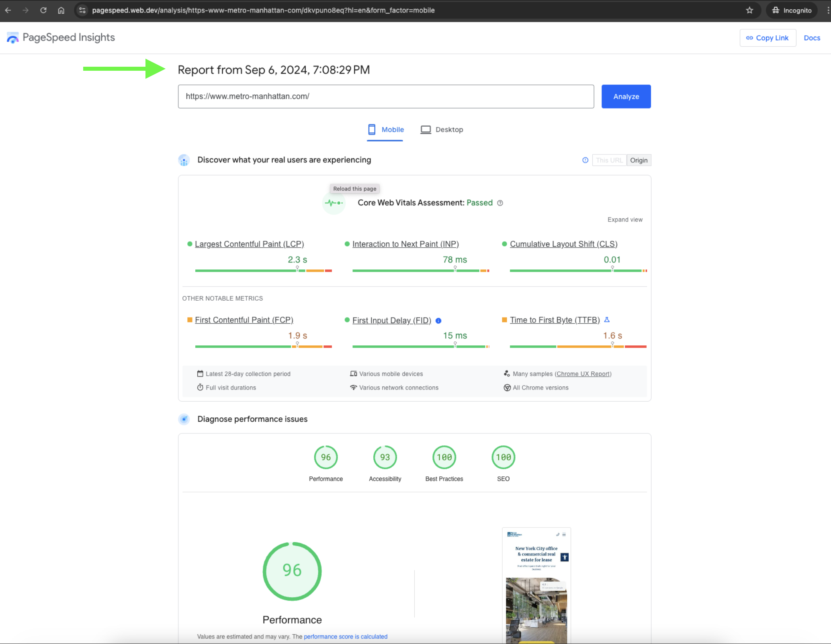Open First Contentful Paint (FCP) link

(x=244, y=320)
